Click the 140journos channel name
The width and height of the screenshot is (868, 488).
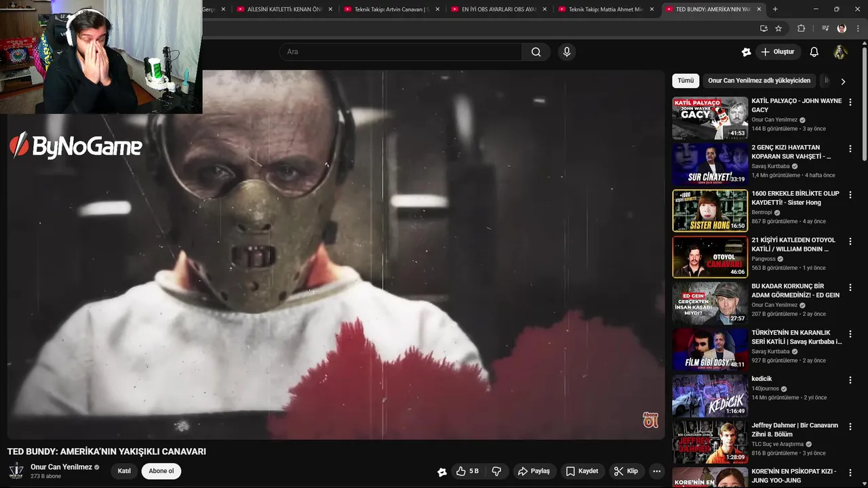coord(766,389)
